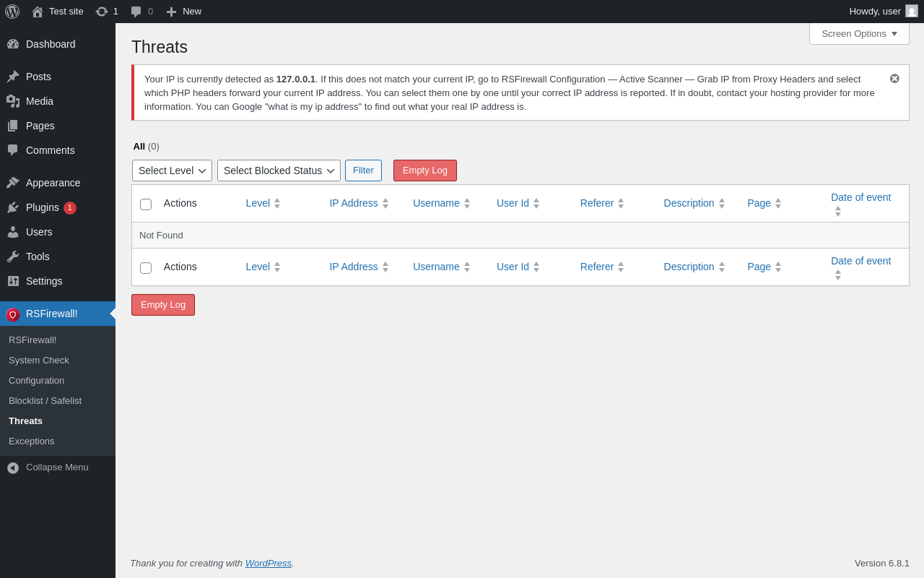Open the Configuration submenu item

tap(36, 380)
